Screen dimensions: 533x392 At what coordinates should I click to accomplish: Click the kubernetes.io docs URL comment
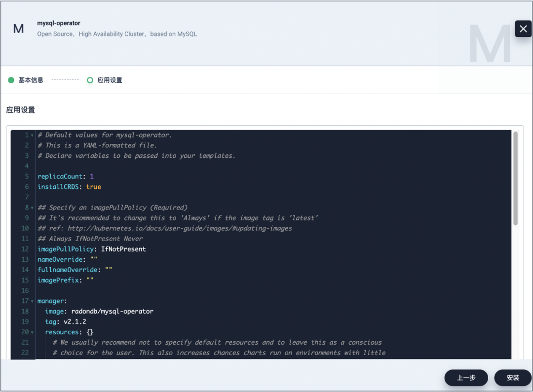(x=179, y=228)
